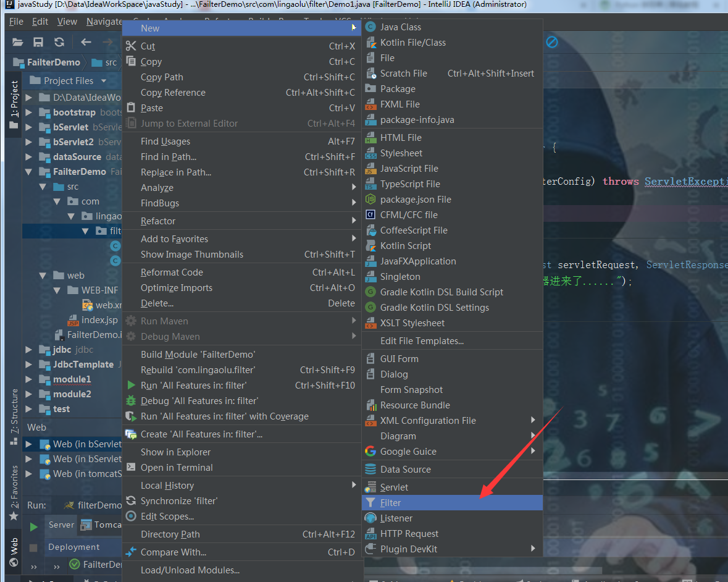Image resolution: width=728 pixels, height=582 pixels.
Task: Click the Open in Terminal icon
Action: point(131,467)
